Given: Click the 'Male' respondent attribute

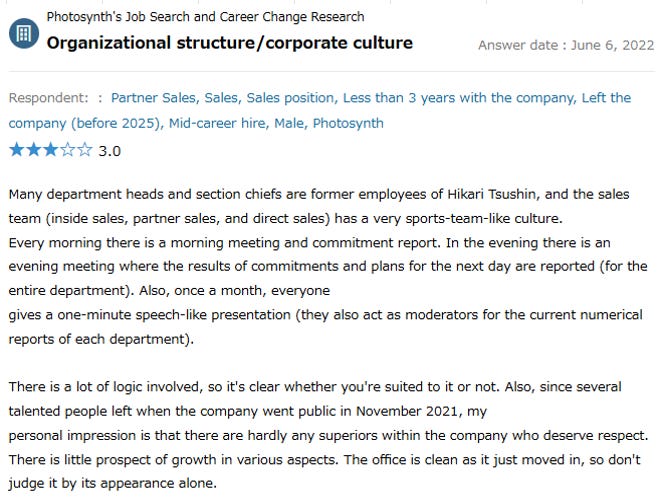Looking at the screenshot, I should 290,123.
